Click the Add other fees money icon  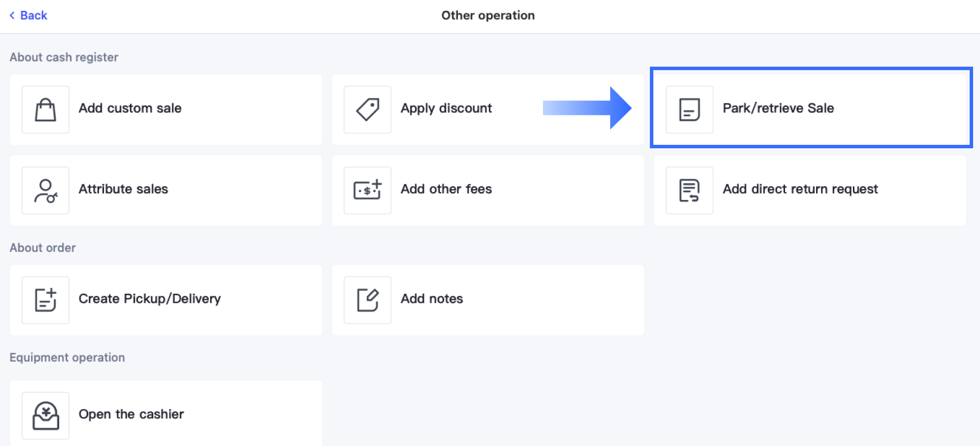point(367,191)
